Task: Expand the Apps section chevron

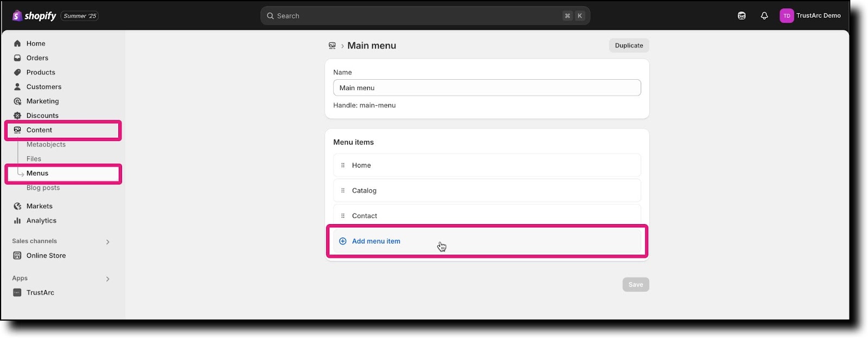Action: point(107,279)
